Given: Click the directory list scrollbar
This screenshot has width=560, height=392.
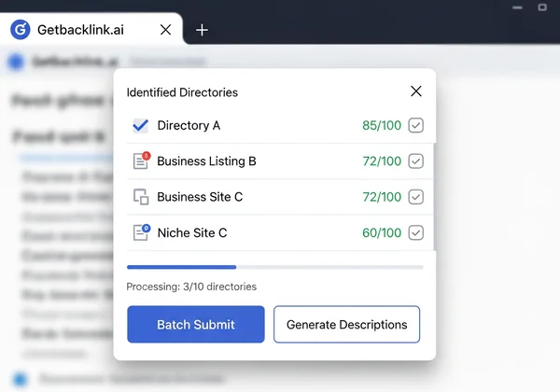Looking at the screenshot, I should tap(433, 187).
